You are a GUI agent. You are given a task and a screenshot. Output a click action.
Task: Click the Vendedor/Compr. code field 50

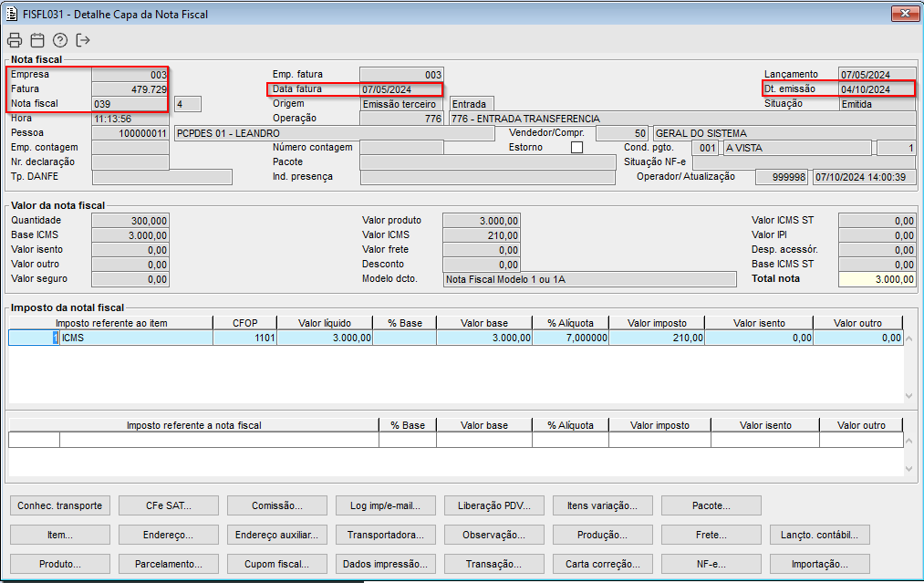pyautogui.click(x=622, y=133)
